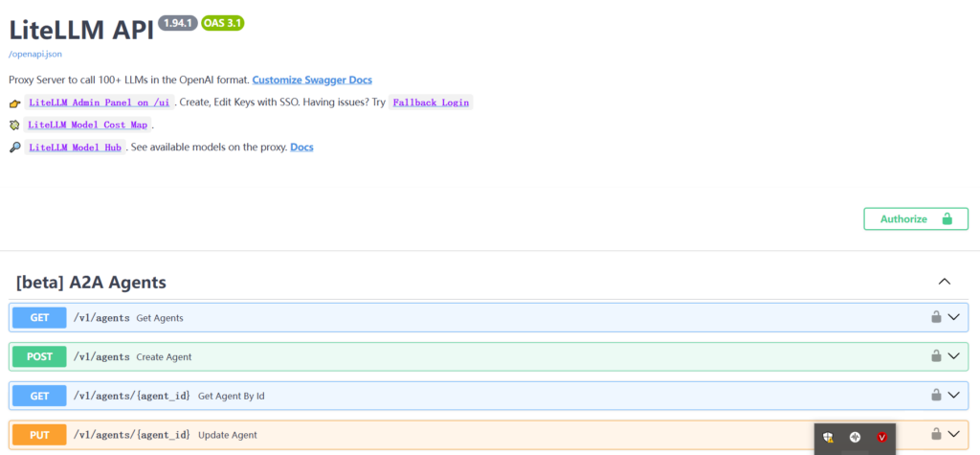Click the Authorize button
Image resolution: width=980 pixels, height=455 pixels.
(x=916, y=219)
